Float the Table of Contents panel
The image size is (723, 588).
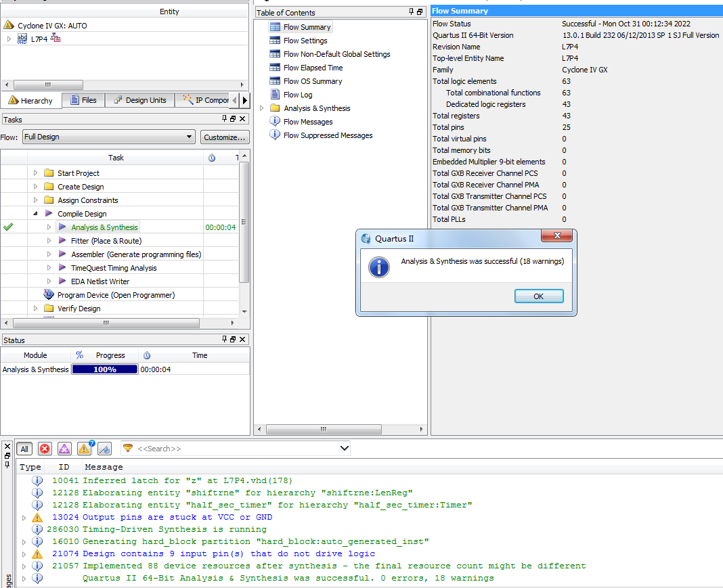coord(420,12)
